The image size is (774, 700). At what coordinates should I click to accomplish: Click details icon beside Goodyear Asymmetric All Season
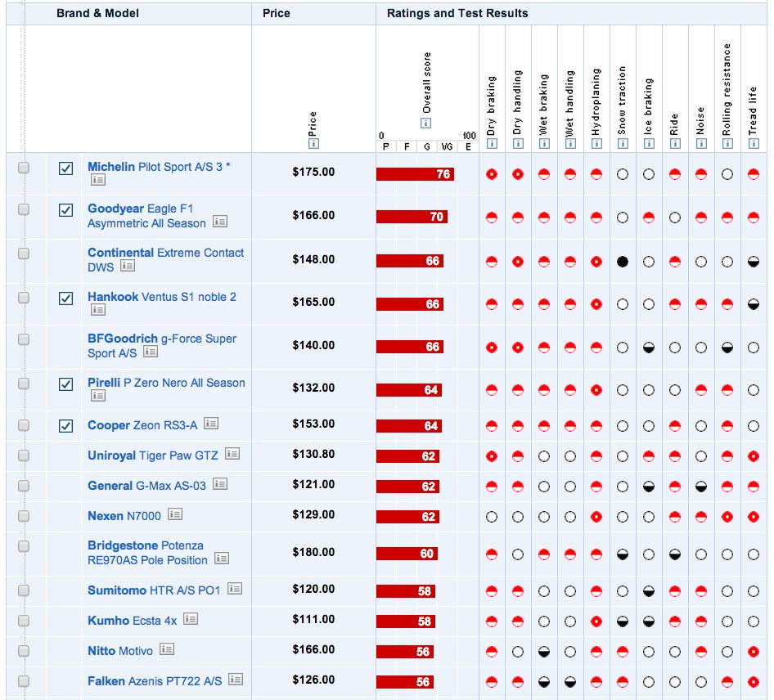(x=220, y=222)
